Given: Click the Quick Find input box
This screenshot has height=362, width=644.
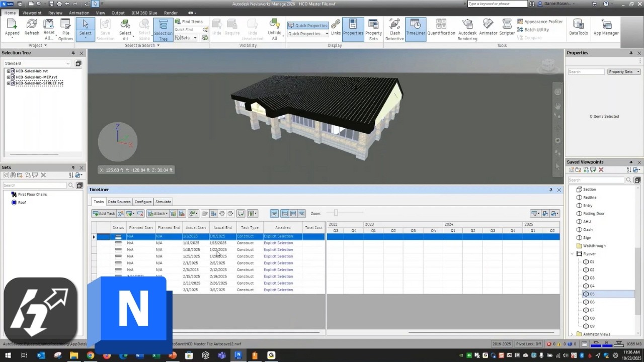Looking at the screenshot, I should [188, 30].
